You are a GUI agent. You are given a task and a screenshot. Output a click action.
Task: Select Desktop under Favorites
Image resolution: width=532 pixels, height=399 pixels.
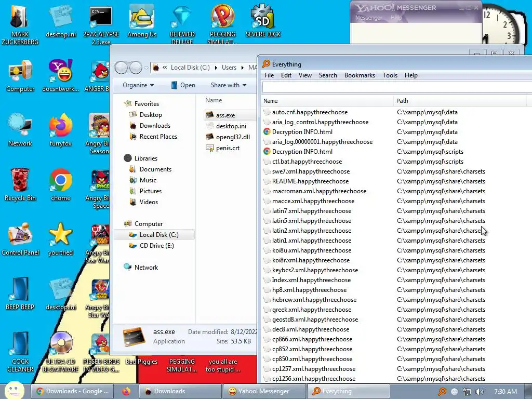point(146,115)
